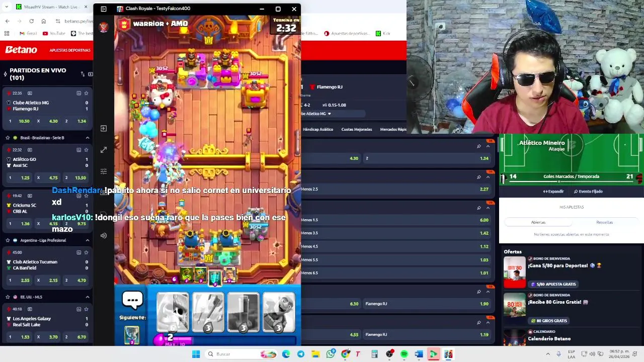Click the taskbar Buscar search field
Viewport: 644px width, 362px height.
240,354
